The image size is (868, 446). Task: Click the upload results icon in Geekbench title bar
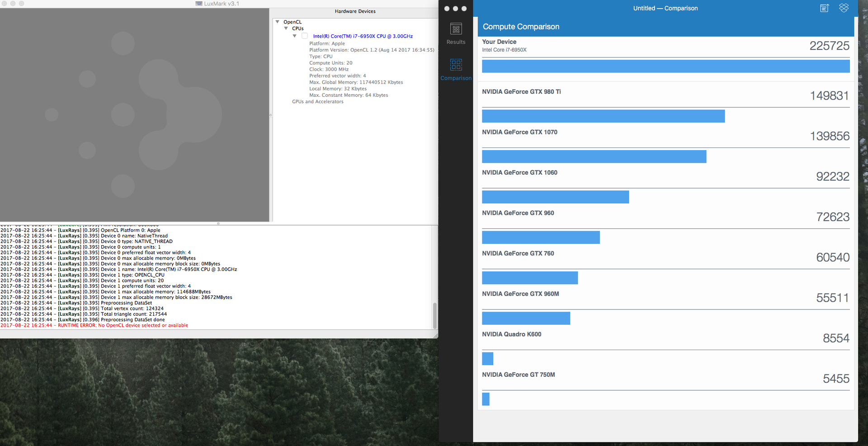click(x=824, y=8)
